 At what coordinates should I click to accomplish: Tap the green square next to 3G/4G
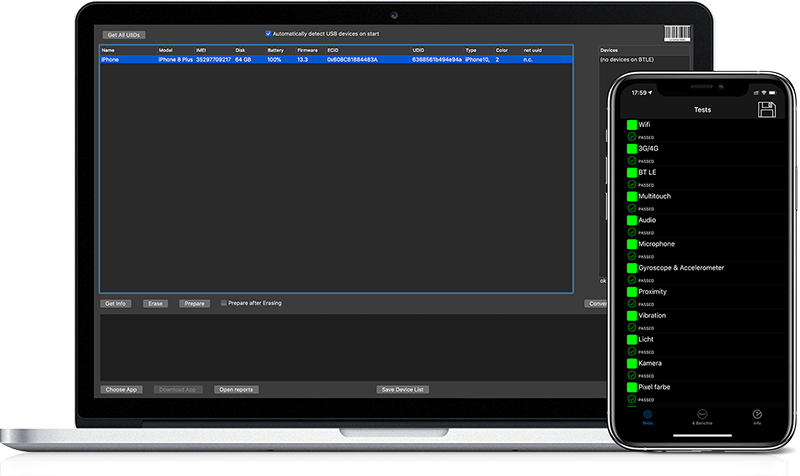(632, 148)
